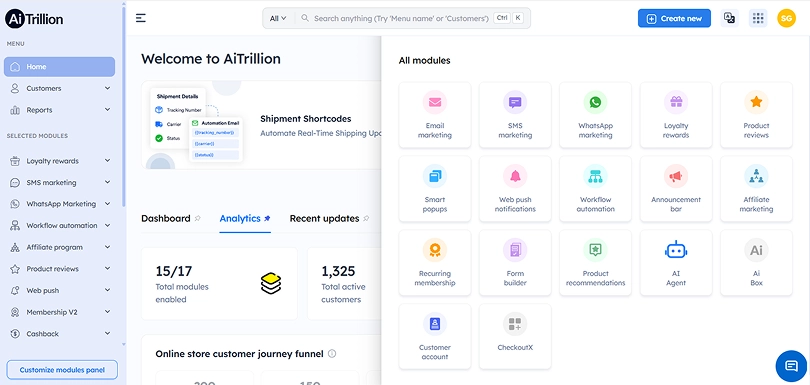Open the Shipment Shortcodes banner
This screenshot has width=810, height=385.
tap(261, 125)
